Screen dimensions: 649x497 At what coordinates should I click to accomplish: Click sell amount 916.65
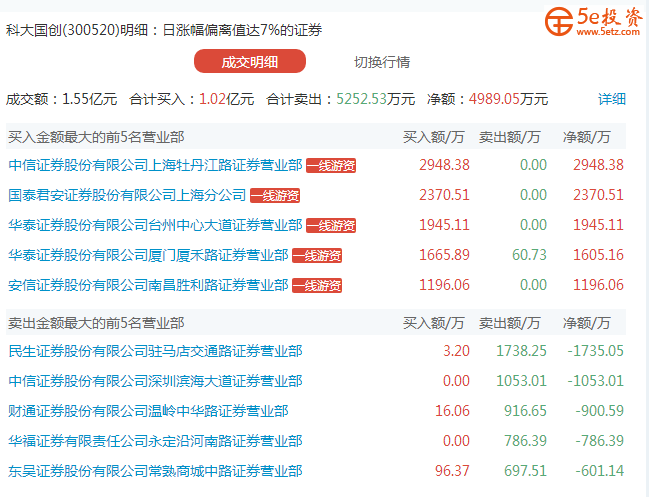[525, 411]
